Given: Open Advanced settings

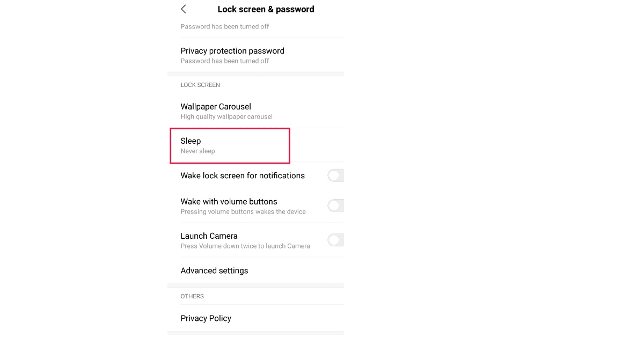Looking at the screenshot, I should (x=214, y=270).
